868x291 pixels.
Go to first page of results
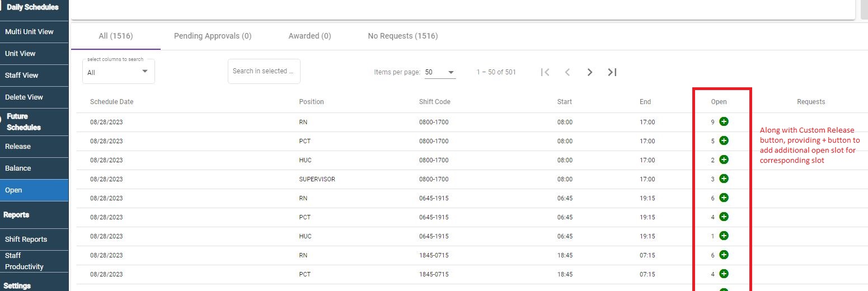coord(545,72)
